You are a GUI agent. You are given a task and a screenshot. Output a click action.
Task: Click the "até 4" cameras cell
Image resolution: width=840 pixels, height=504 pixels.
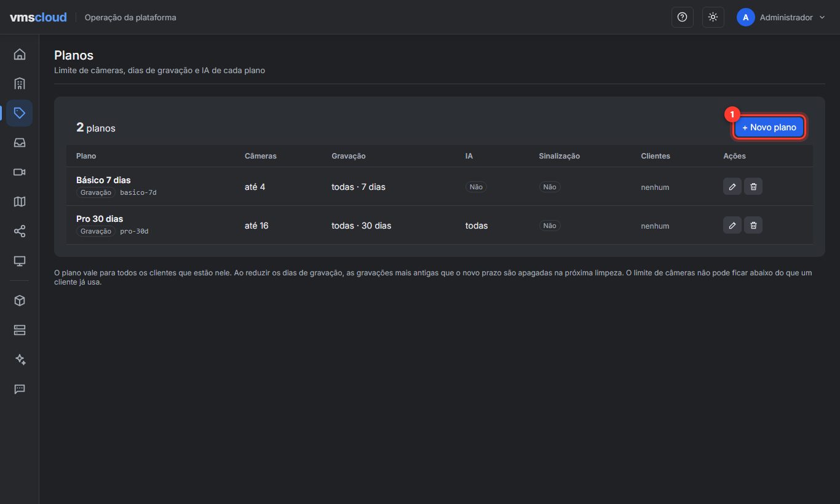(255, 187)
